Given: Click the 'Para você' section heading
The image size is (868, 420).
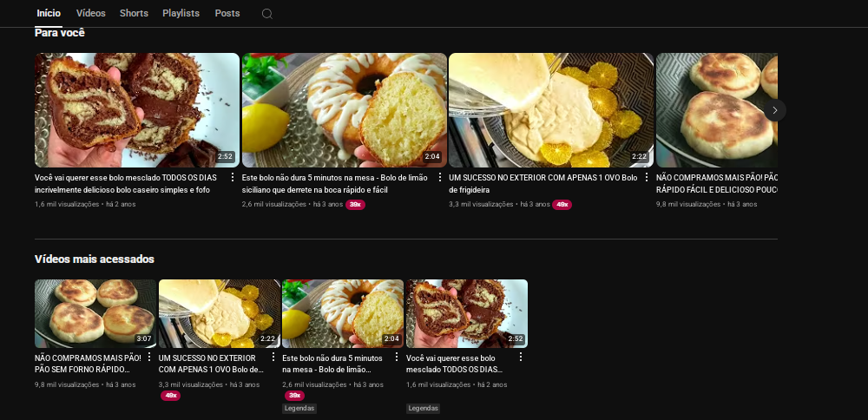Looking at the screenshot, I should [x=60, y=33].
